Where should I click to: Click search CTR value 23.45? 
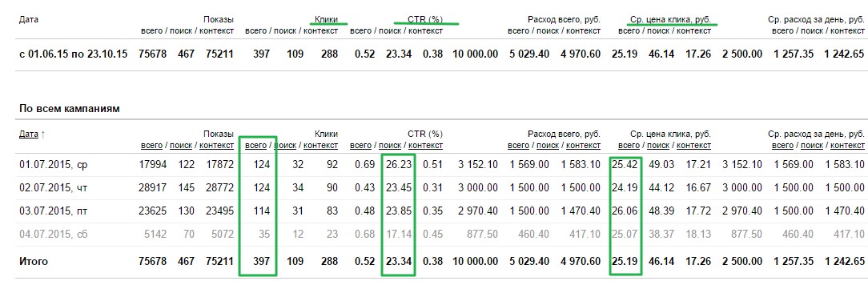[399, 188]
